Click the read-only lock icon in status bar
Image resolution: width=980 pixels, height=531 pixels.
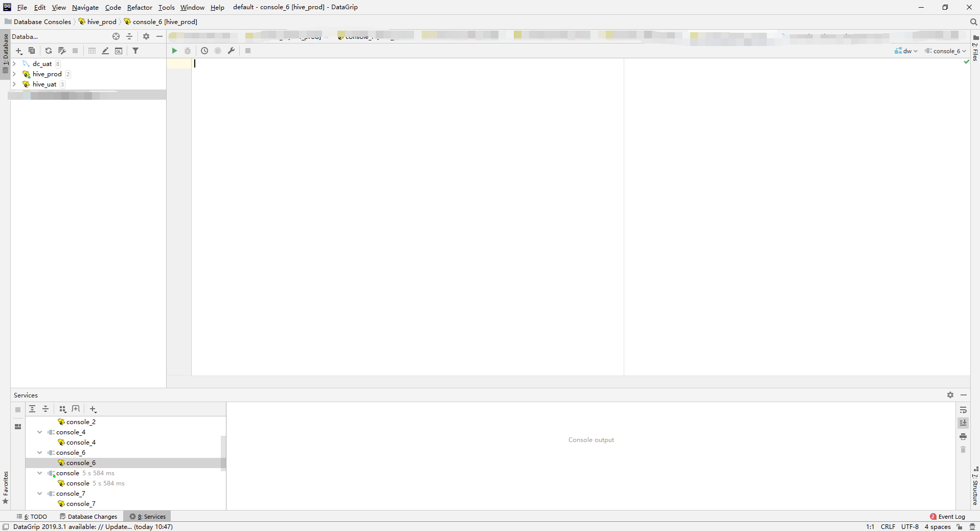point(960,526)
